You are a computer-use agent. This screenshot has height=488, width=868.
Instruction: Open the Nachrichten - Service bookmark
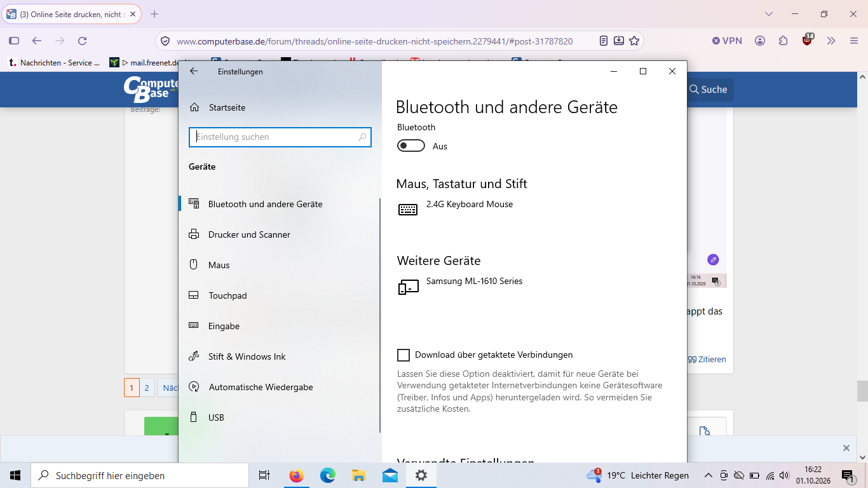coord(54,62)
